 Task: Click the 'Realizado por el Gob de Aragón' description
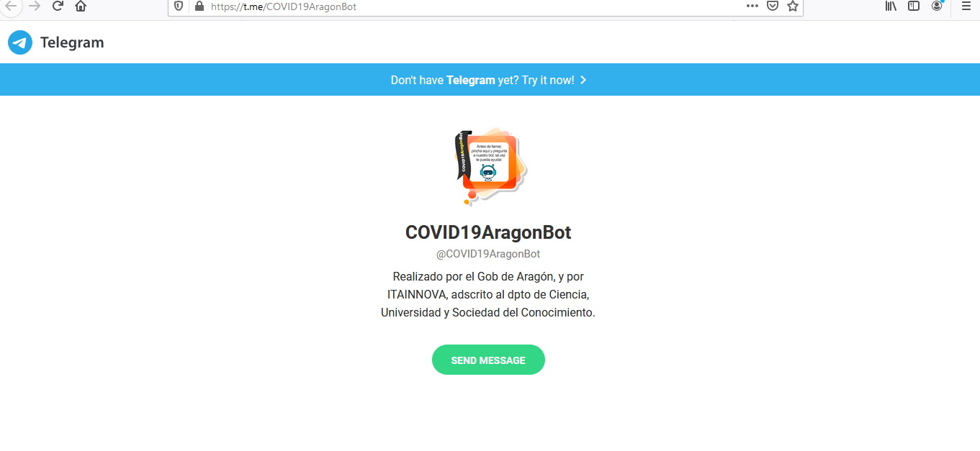[488, 294]
